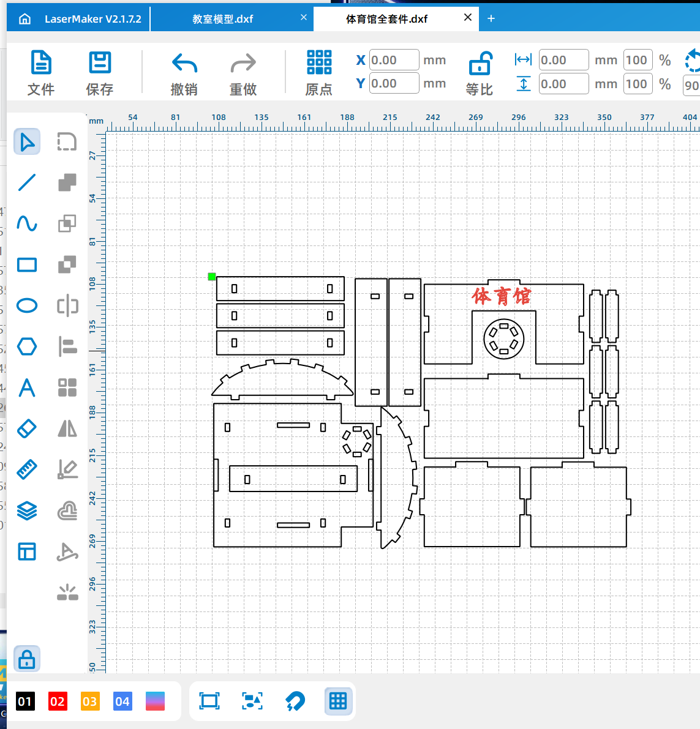Close the 教室模型.dxf tab
This screenshot has height=729, width=700.
(x=304, y=17)
